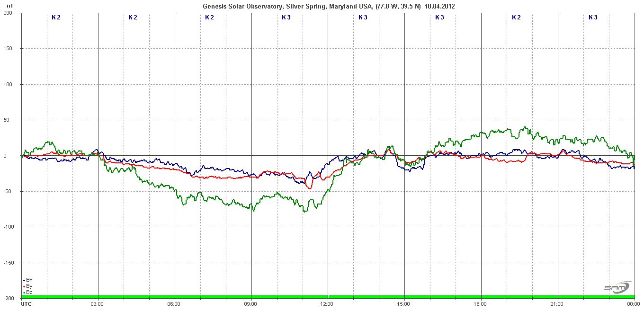
Task: Click the K 3 label between 09:00 and 12:00
Action: (286, 18)
